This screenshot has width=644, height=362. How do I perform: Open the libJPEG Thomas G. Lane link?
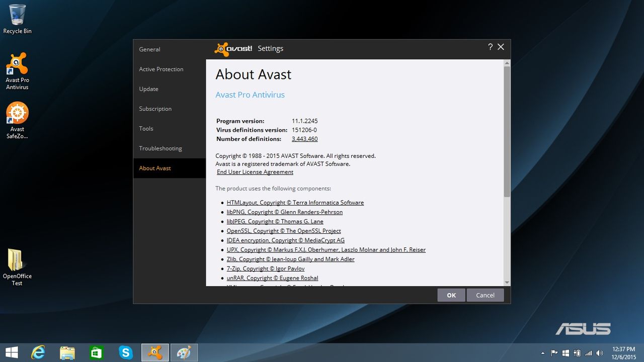[x=275, y=221]
